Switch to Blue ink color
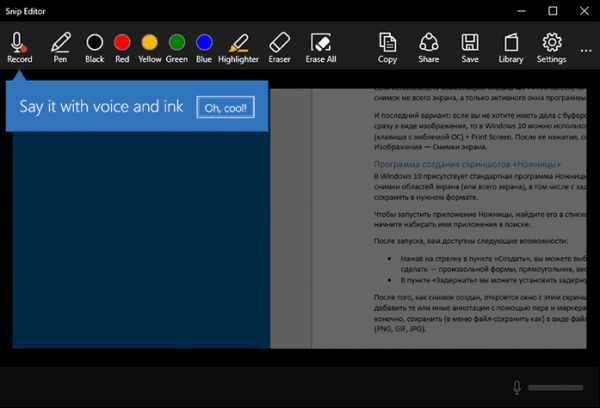Screen dimensions: 600x408 click(204, 46)
